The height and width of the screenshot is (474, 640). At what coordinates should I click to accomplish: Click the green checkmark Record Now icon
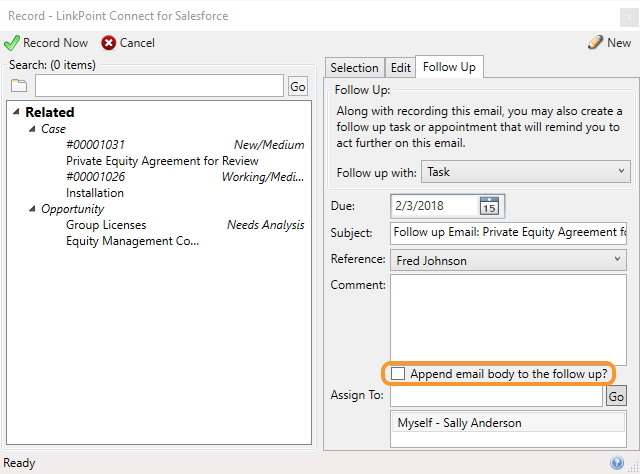pos(11,43)
